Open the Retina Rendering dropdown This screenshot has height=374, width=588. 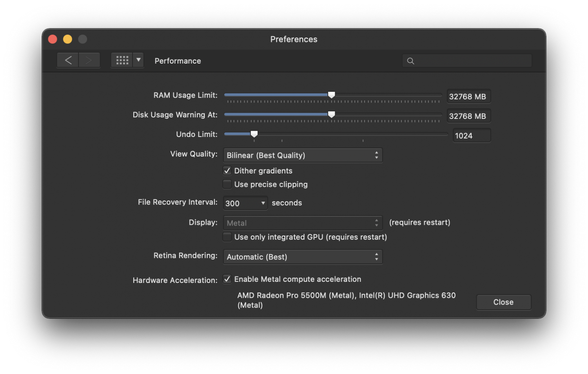(x=302, y=257)
